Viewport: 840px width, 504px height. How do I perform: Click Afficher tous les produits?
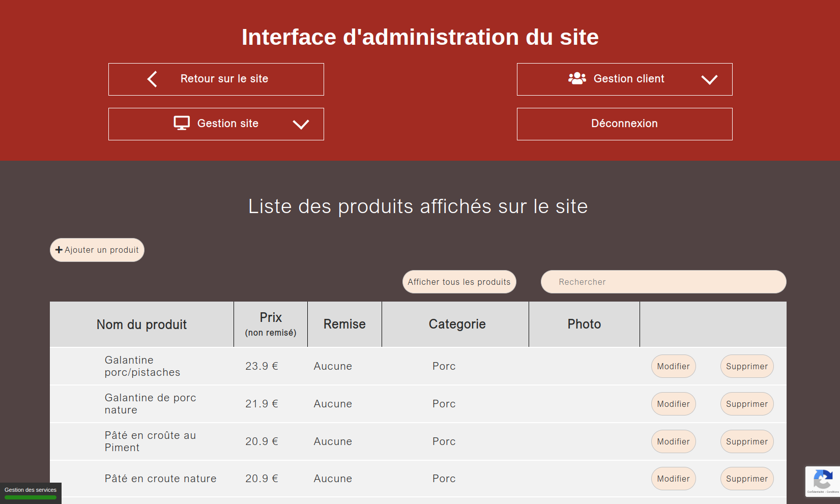(459, 281)
